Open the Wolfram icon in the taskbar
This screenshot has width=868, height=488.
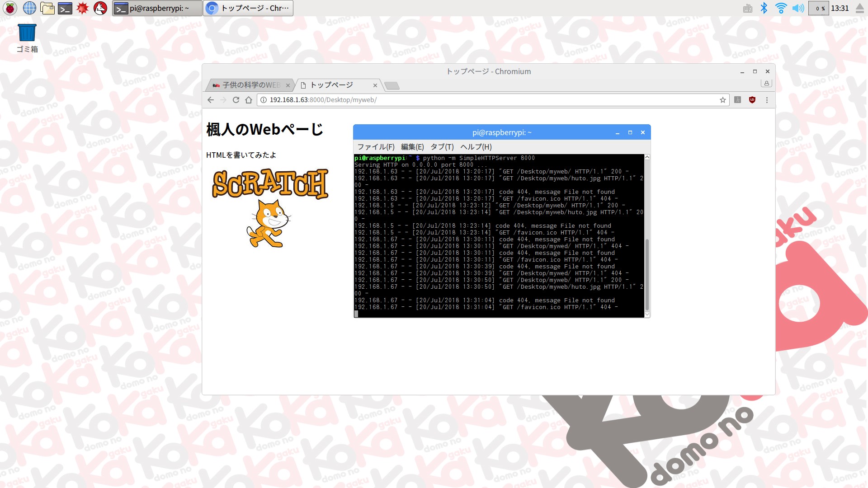click(100, 8)
